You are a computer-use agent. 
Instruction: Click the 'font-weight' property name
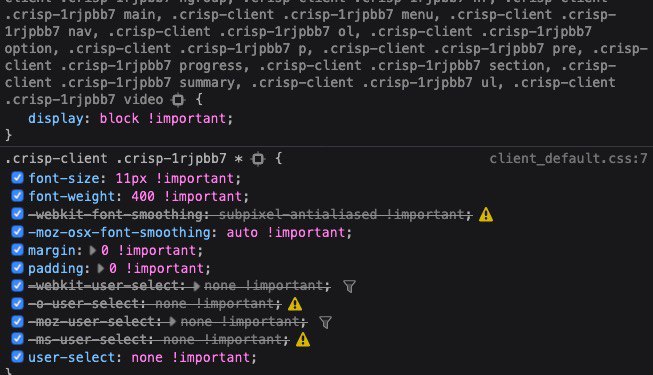[72, 196]
